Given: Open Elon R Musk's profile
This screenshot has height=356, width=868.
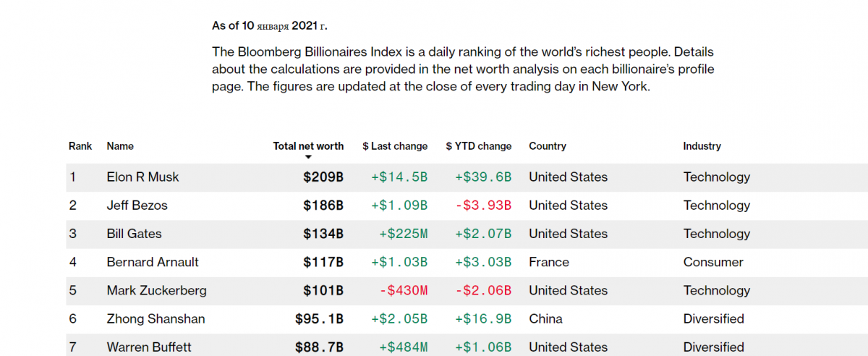Looking at the screenshot, I should point(142,177).
